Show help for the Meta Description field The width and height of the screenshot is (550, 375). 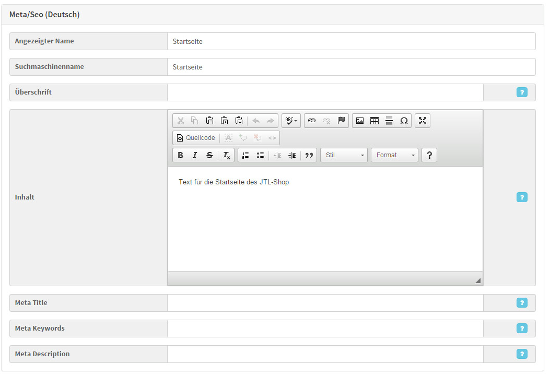[x=522, y=354]
